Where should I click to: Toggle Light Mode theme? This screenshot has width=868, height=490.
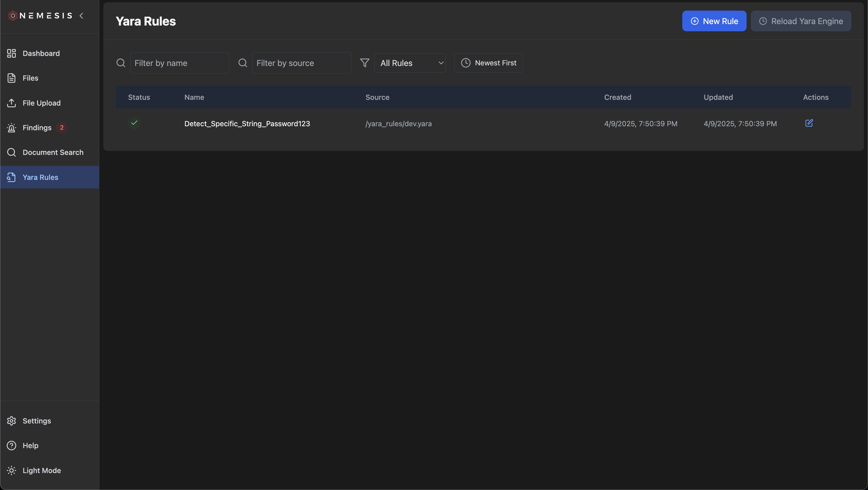coord(41,470)
